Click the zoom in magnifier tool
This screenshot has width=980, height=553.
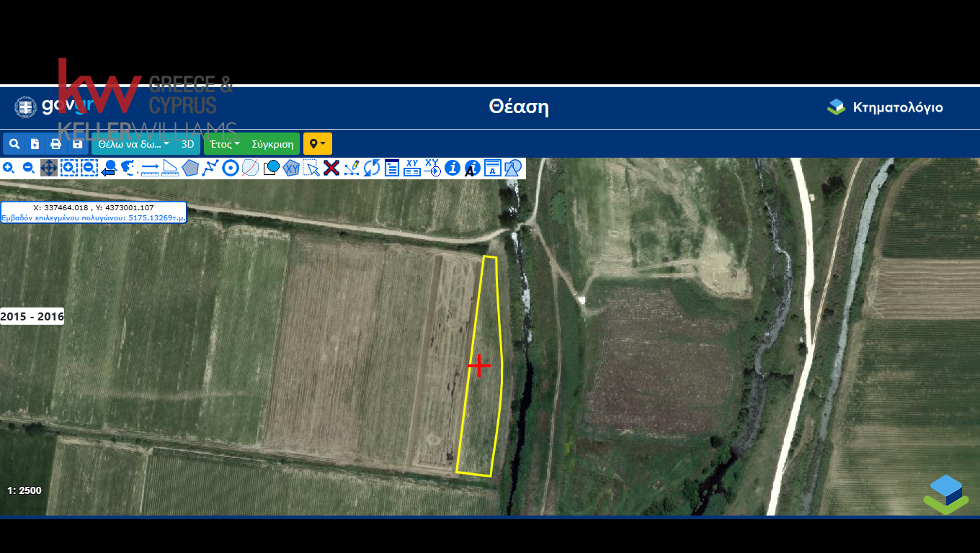click(9, 168)
